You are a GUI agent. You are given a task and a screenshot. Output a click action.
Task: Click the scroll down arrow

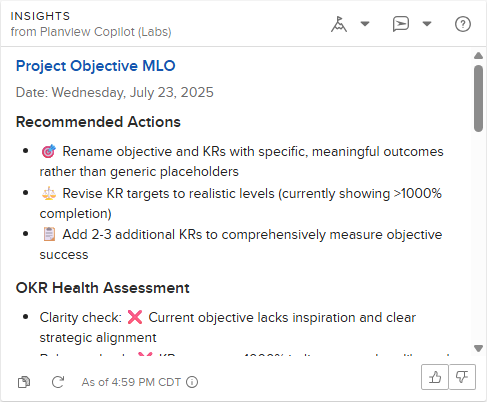[x=479, y=349]
